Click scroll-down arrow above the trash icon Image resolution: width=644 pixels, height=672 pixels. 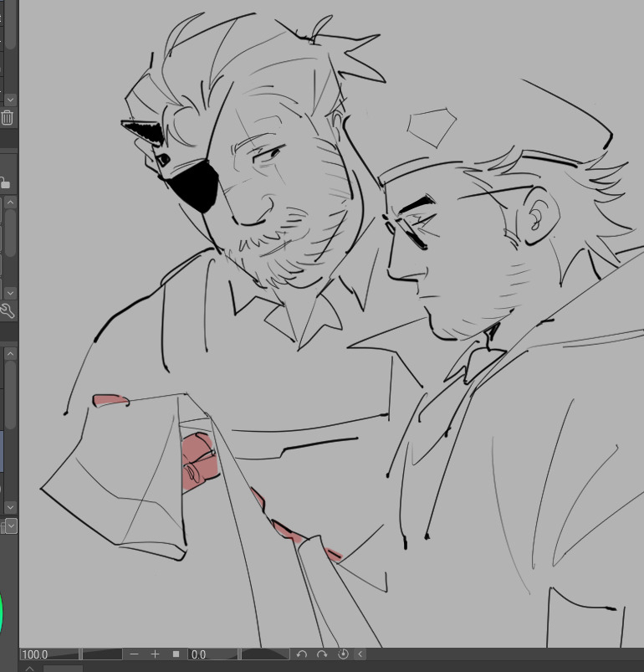point(10,100)
